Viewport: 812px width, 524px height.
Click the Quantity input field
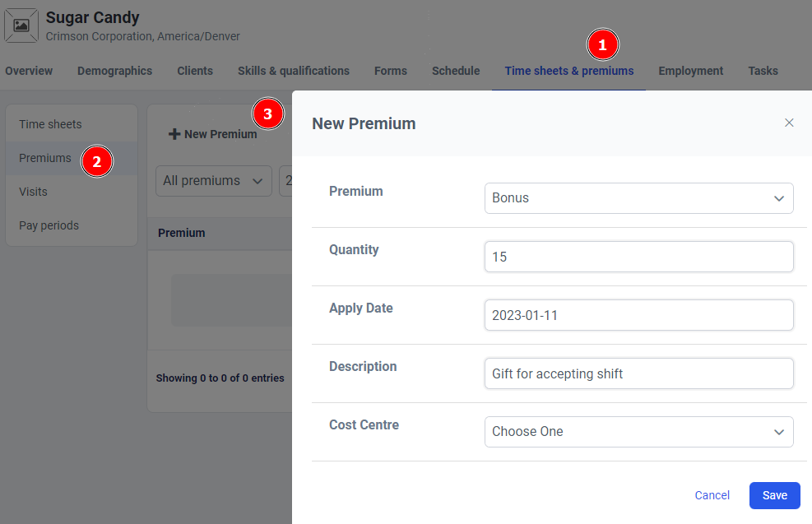coord(638,257)
